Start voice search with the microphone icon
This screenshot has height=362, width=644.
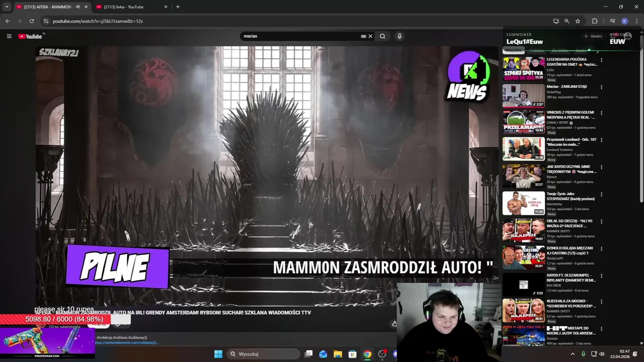[399, 36]
